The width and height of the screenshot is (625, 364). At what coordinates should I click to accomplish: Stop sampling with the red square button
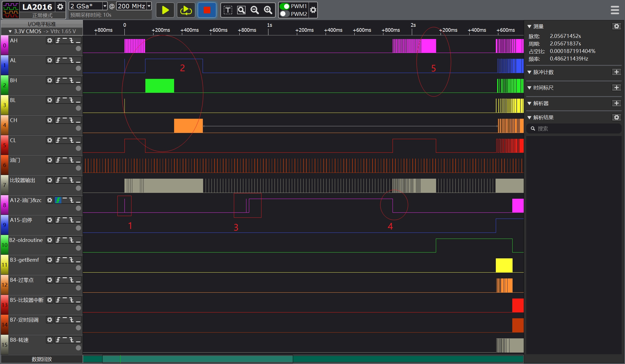coord(207,10)
